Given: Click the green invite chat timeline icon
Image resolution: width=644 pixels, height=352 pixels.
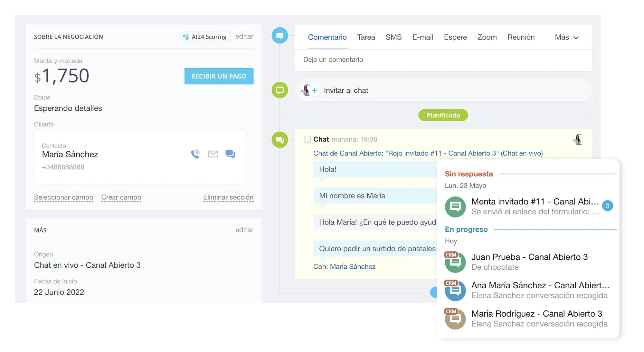Looking at the screenshot, I should (279, 90).
